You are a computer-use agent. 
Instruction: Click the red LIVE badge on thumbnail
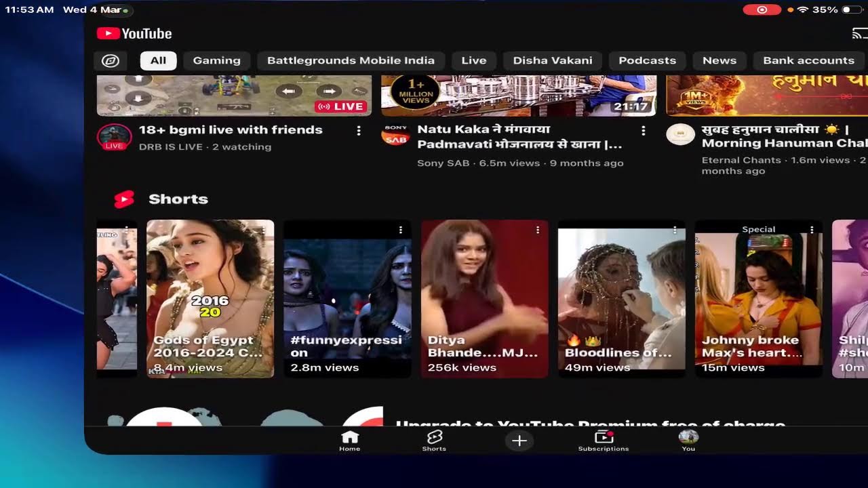341,106
